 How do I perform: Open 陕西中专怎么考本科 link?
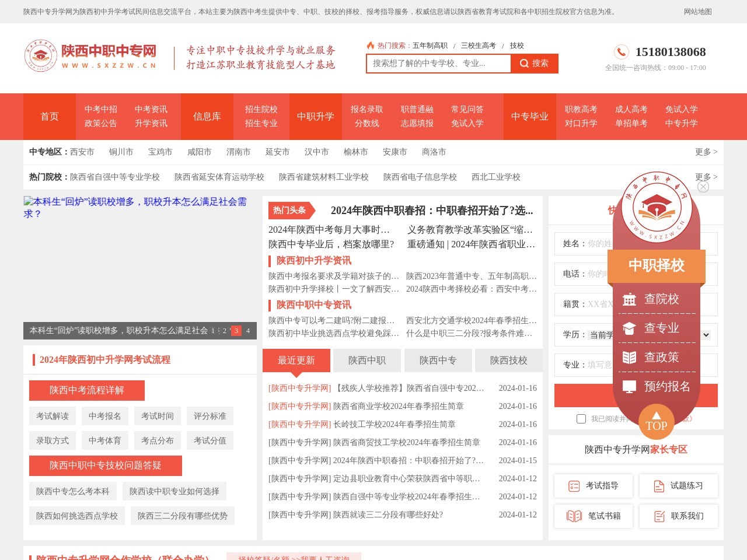[73, 491]
